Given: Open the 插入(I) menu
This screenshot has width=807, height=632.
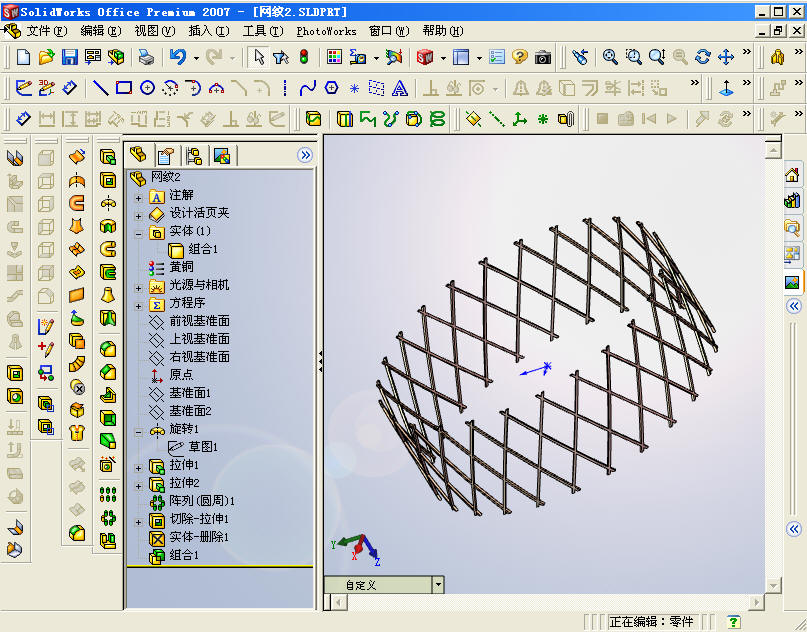Looking at the screenshot, I should pos(208,31).
